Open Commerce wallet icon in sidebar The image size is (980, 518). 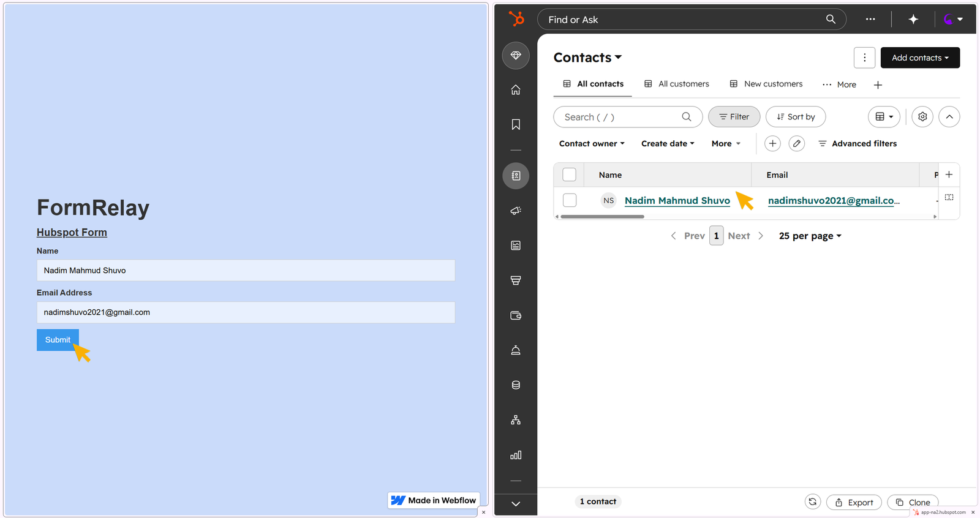[x=516, y=315]
